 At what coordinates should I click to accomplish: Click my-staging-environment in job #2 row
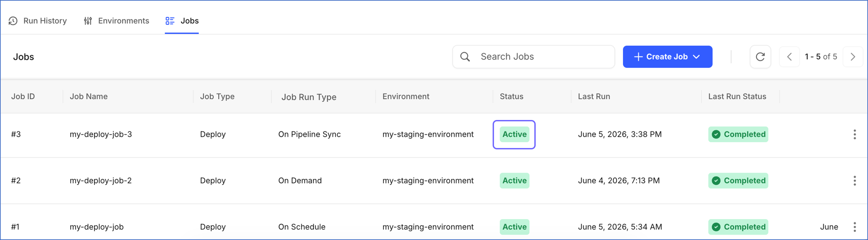428,181
